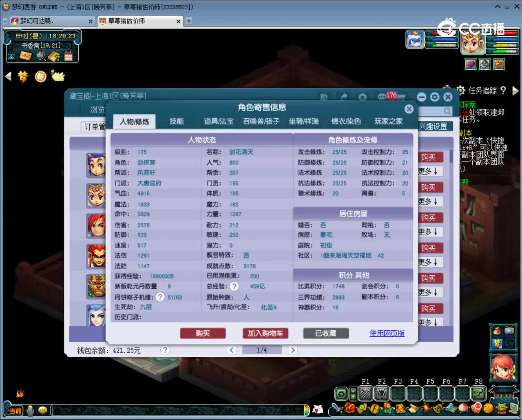
Task: Click the peach icon in bottom bar
Action: (464, 408)
